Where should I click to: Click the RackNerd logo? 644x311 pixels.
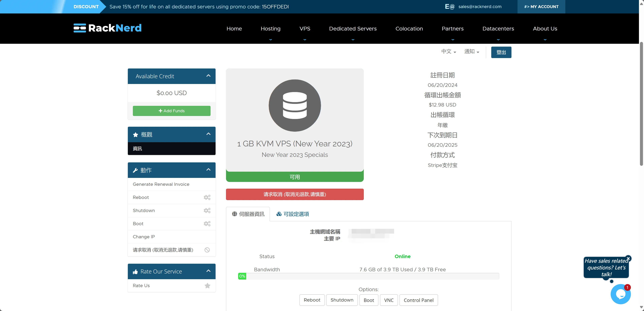point(107,28)
